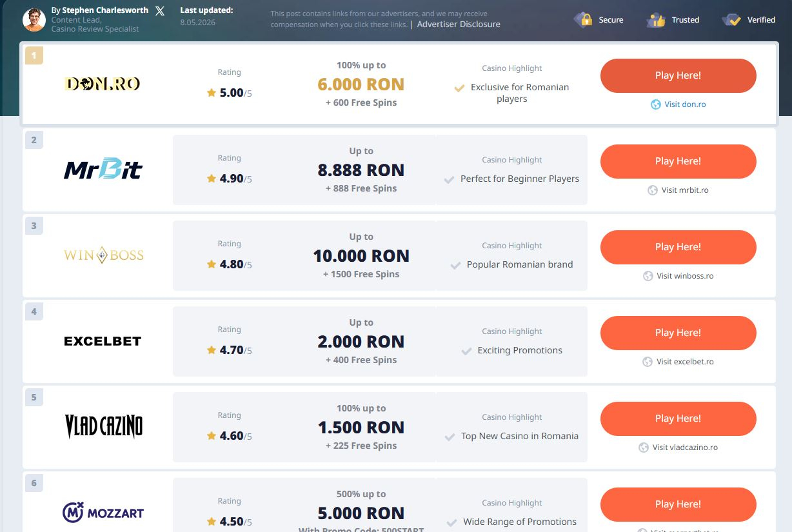Click the Mozzart casino logo
This screenshot has height=532, width=792.
click(x=103, y=513)
